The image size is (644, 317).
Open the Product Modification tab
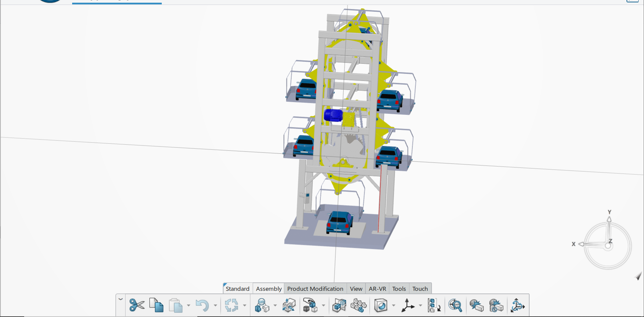(x=315, y=289)
